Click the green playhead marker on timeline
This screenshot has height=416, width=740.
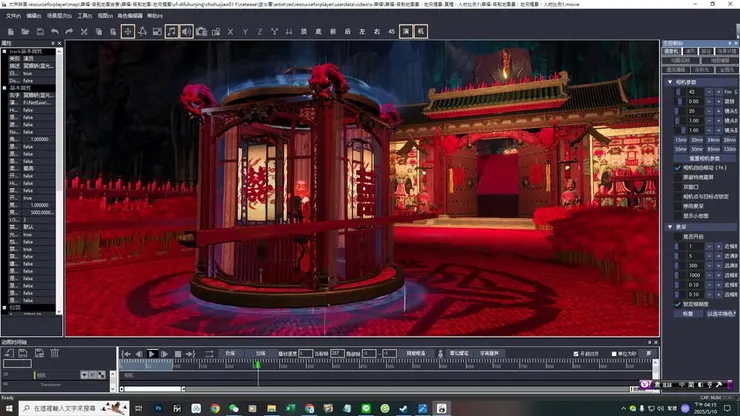point(257,365)
